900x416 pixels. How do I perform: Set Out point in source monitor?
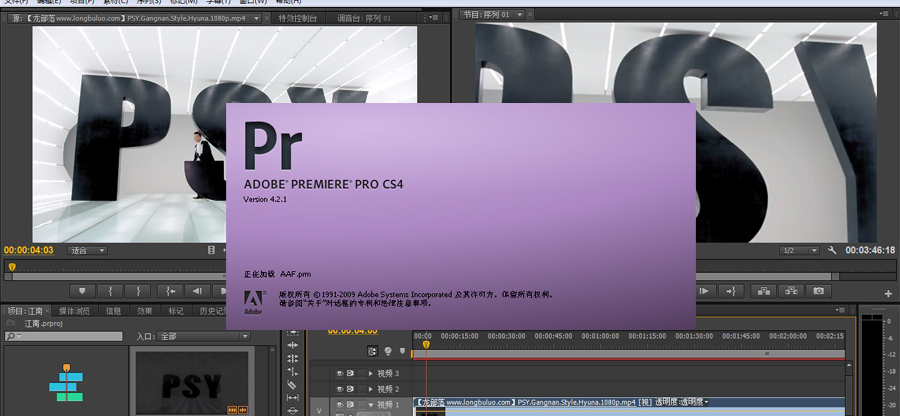coord(137,291)
